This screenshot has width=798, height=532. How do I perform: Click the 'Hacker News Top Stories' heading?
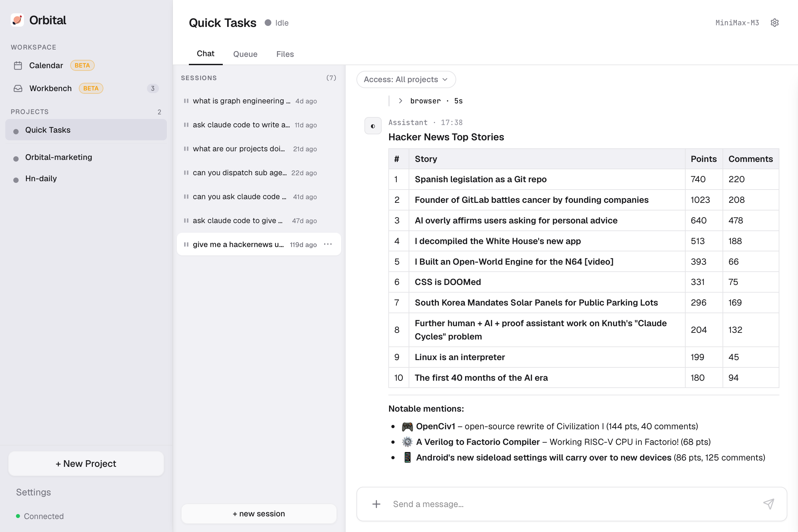(x=446, y=137)
